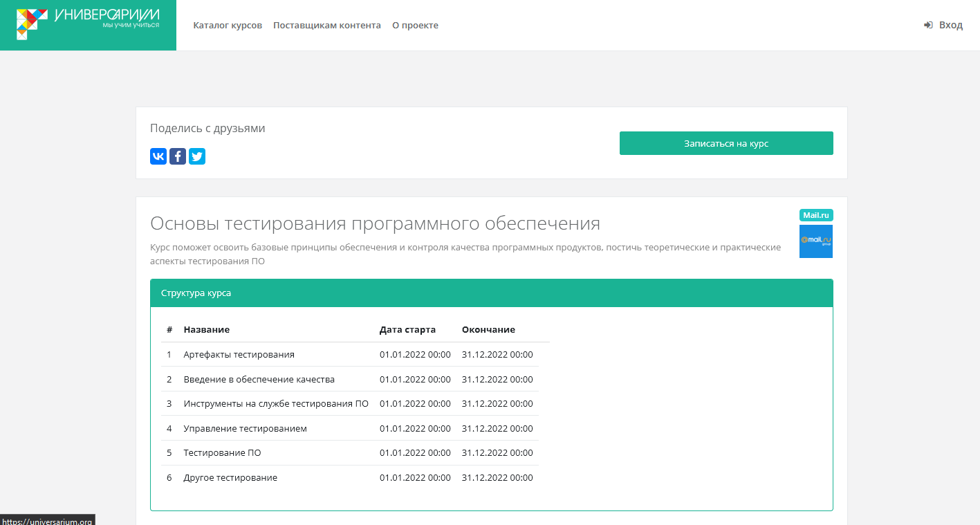Open Другое тестирование module

coord(230,477)
